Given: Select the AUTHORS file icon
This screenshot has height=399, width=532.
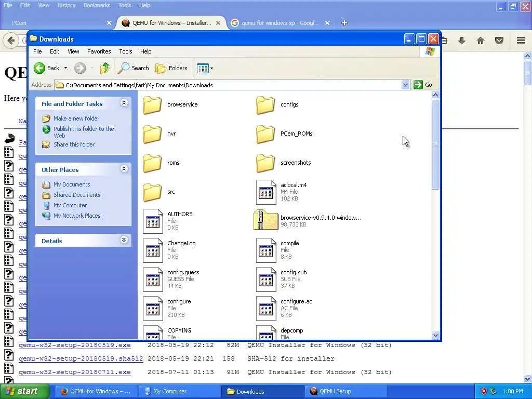Looking at the screenshot, I should [x=153, y=221].
